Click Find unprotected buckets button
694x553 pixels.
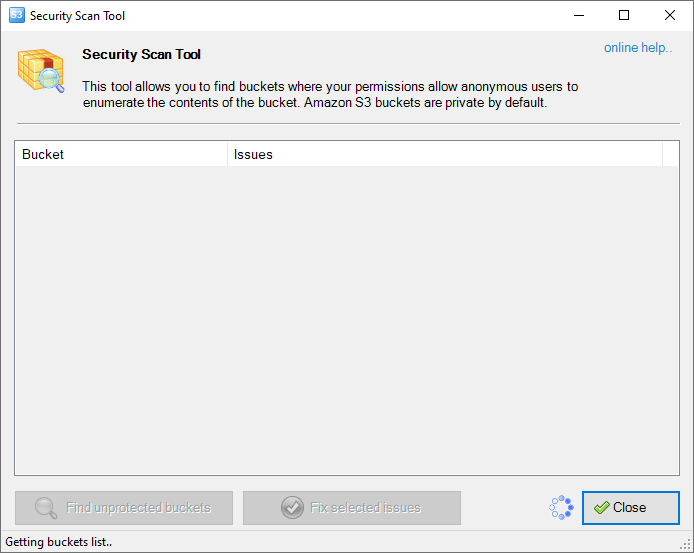point(124,507)
